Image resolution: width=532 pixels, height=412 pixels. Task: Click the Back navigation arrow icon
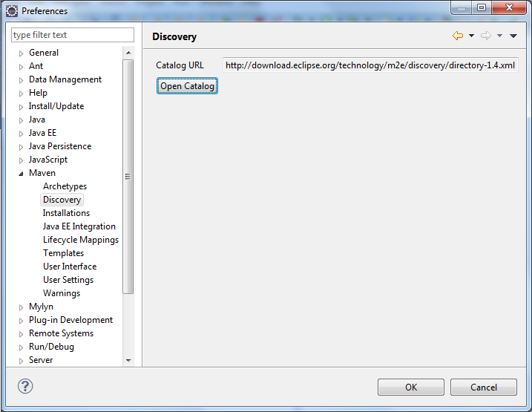(x=458, y=36)
